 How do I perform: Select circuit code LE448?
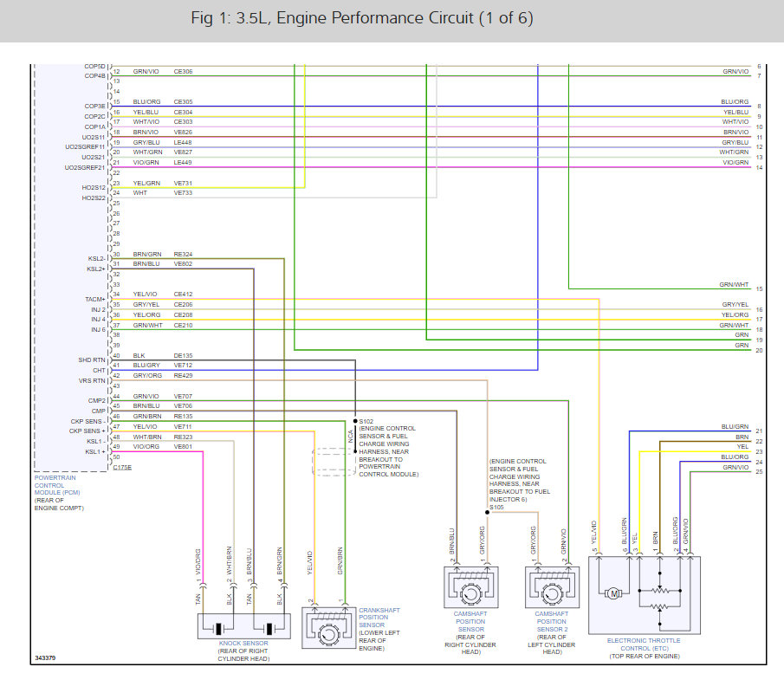pyautogui.click(x=183, y=143)
